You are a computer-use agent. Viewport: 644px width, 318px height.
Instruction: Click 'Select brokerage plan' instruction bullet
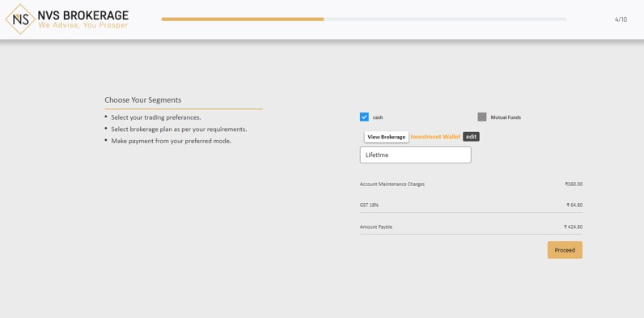(179, 129)
